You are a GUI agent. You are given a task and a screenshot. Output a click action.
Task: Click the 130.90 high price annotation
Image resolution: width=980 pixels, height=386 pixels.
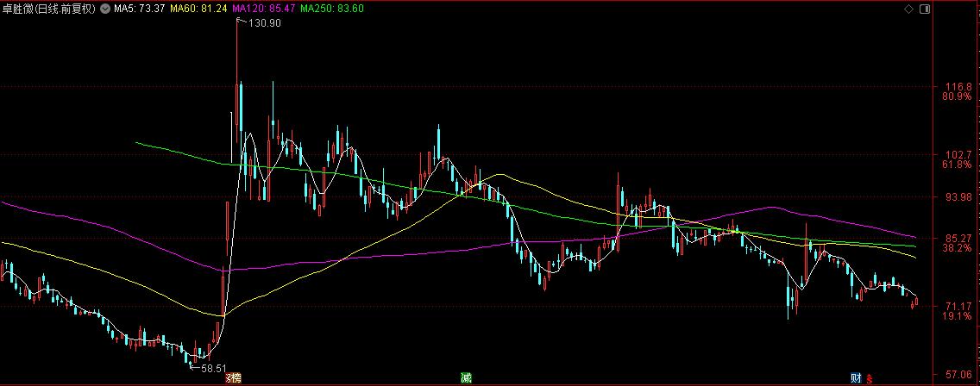[264, 22]
